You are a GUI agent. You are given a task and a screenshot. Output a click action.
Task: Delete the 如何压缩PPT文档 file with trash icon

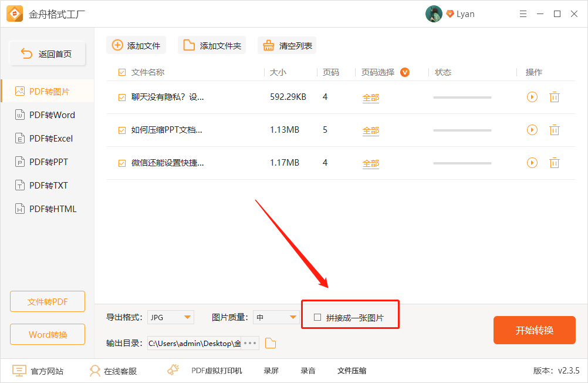click(554, 130)
